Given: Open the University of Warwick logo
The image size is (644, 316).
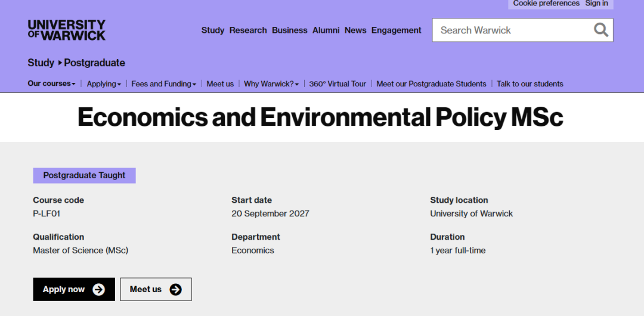Looking at the screenshot, I should (67, 30).
